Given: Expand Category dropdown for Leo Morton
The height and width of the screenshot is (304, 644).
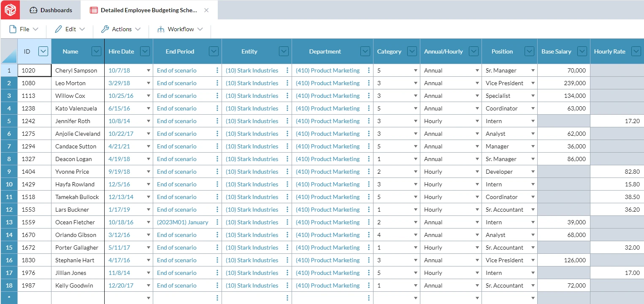Looking at the screenshot, I should tap(416, 83).
